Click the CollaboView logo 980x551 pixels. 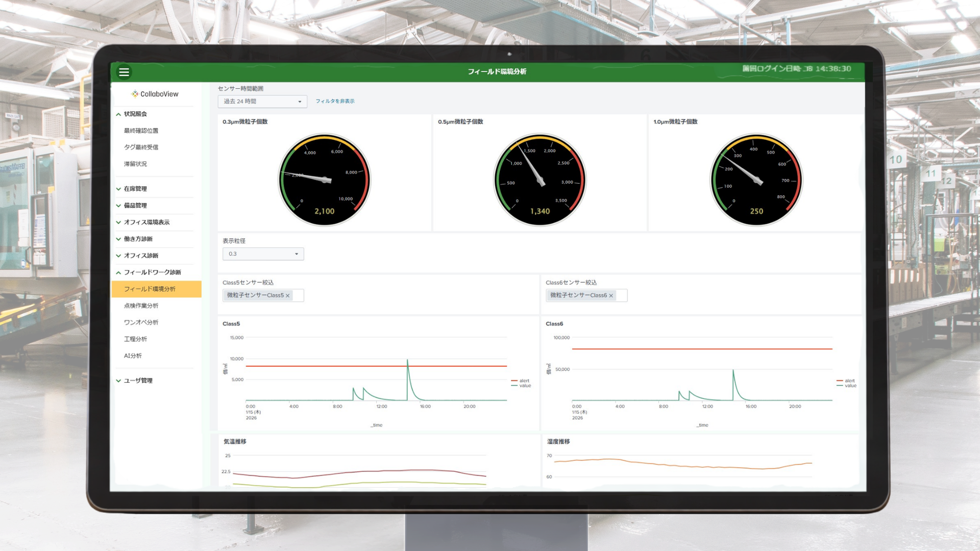point(155,94)
